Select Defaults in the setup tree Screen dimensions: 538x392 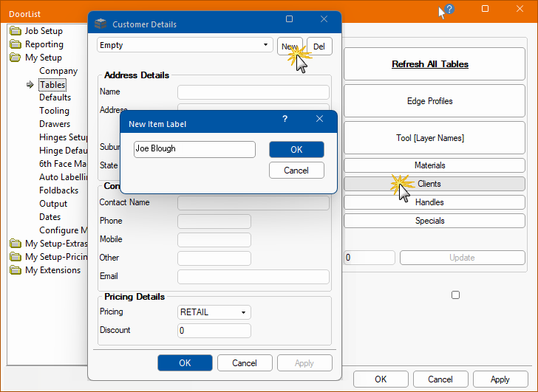[55, 97]
